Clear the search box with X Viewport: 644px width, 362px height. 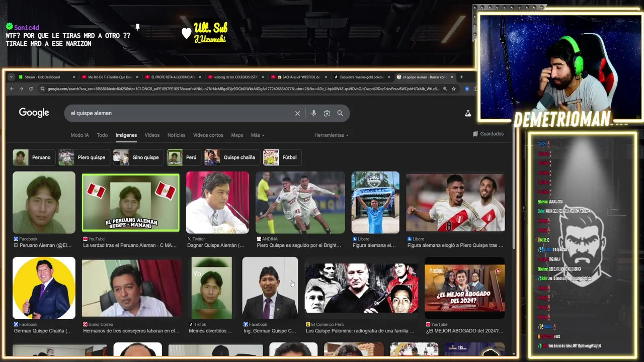297,113
